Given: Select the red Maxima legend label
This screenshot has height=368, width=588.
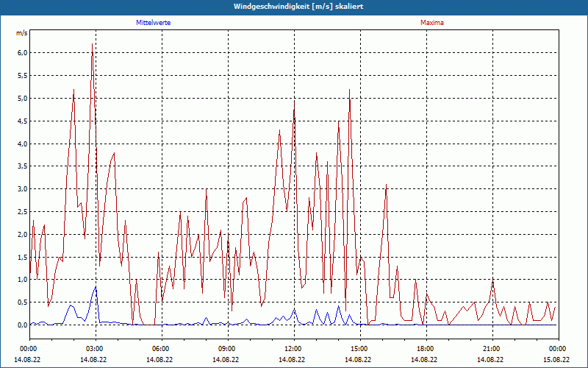Looking at the screenshot, I should (x=432, y=23).
